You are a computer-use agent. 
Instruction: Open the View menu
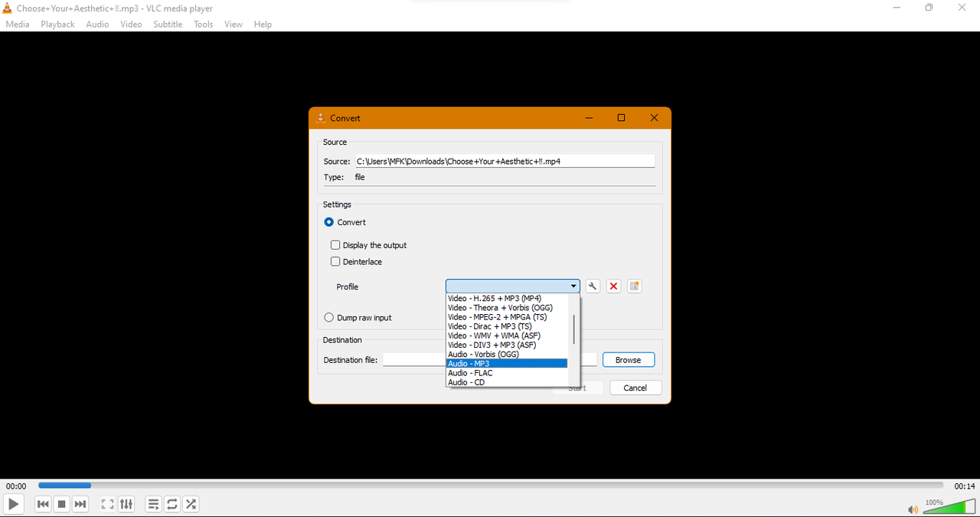(x=234, y=25)
